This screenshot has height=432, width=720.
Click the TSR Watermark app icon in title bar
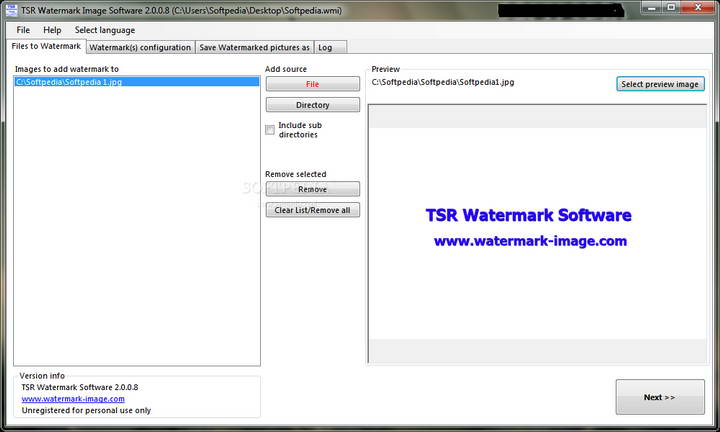point(11,10)
